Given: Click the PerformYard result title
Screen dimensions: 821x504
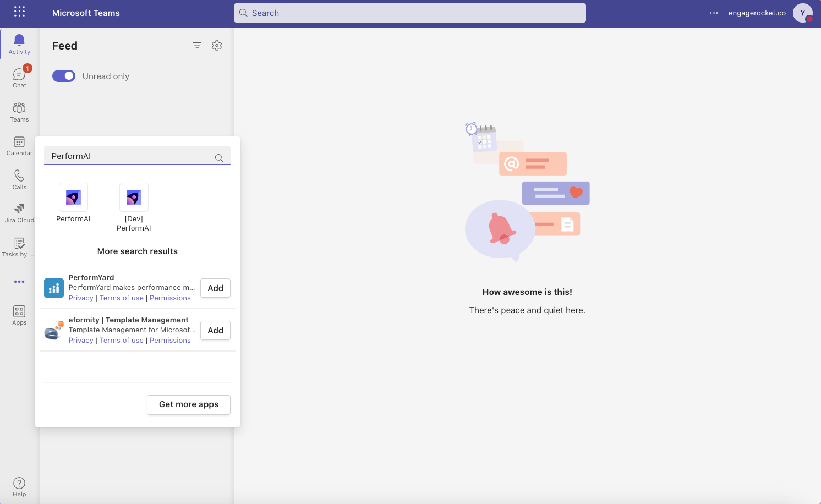Looking at the screenshot, I should point(91,277).
